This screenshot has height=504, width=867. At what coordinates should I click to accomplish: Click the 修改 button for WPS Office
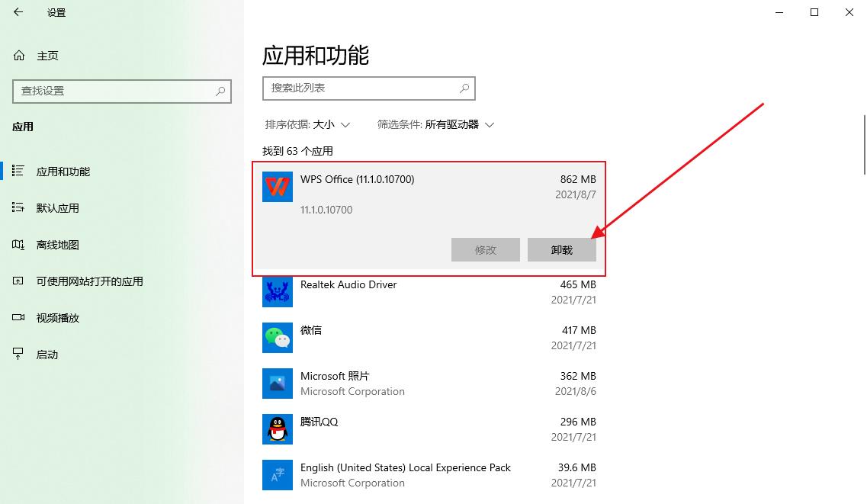point(486,249)
